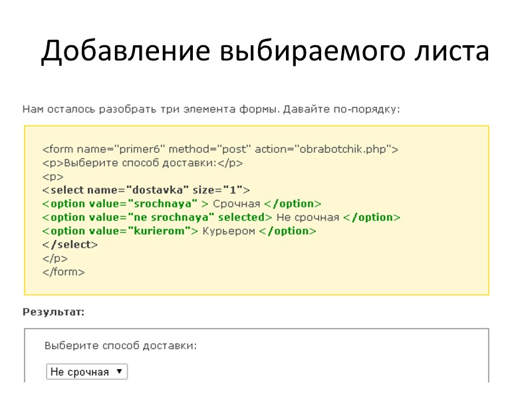The height and width of the screenshot is (399, 532).
Task: Click the closing </form> tag
Action: pyautogui.click(x=63, y=272)
